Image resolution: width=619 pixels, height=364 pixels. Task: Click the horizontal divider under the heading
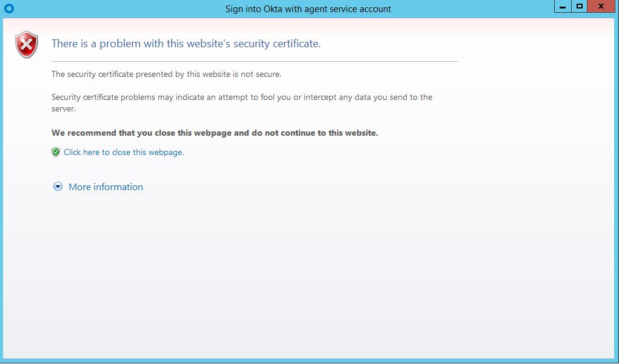(x=255, y=61)
